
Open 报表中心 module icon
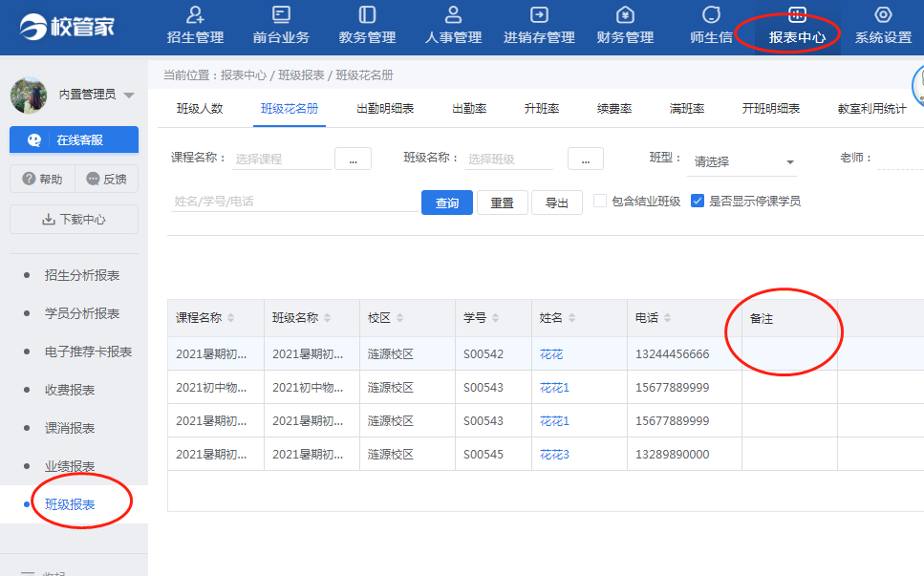coord(797,15)
